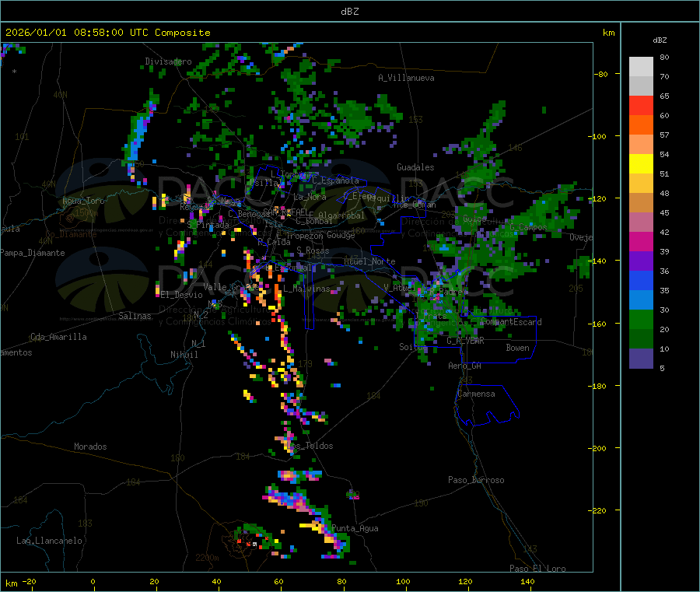This screenshot has height=592, width=700.
Task: Click the white 80 dBZ legend swatch
Action: [x=641, y=67]
